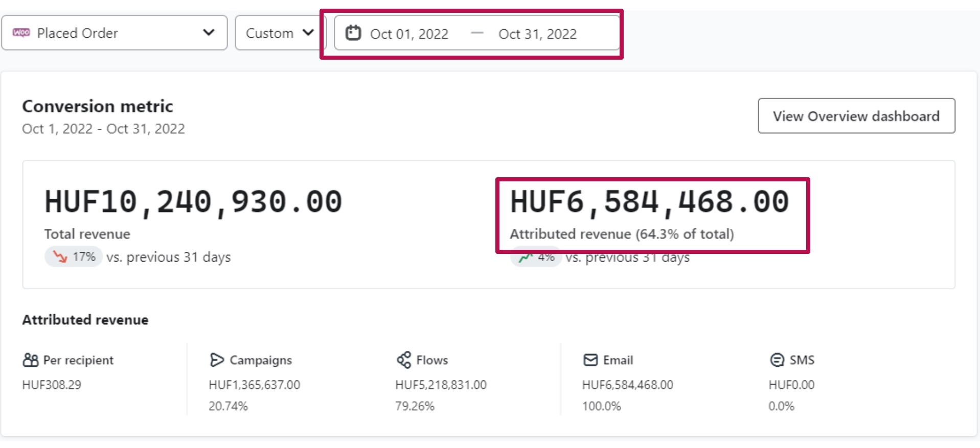Click the Placed Order dropdown chevron
Image resolution: width=980 pixels, height=448 pixels.
[209, 33]
